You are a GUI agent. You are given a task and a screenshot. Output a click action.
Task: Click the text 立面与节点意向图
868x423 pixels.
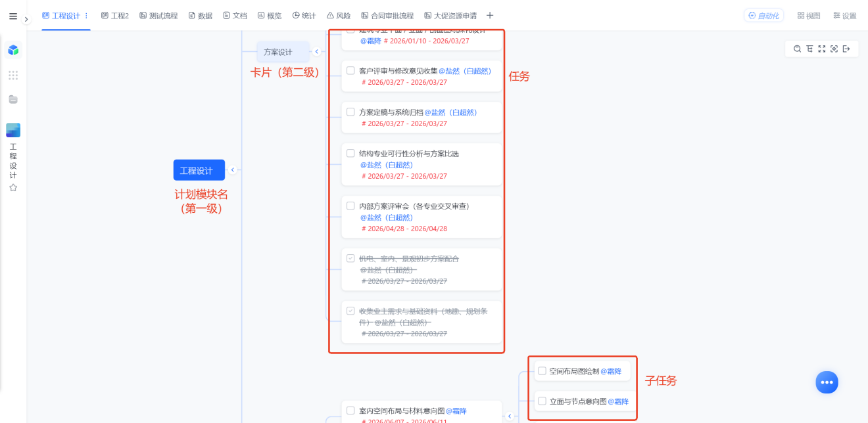[x=578, y=401]
